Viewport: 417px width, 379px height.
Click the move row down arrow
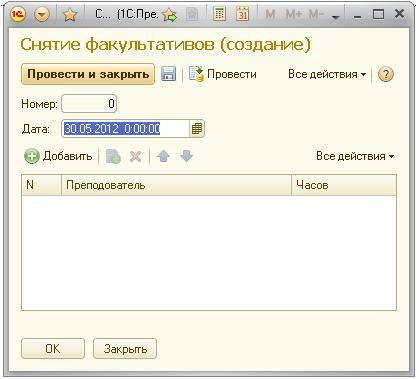[x=186, y=156]
